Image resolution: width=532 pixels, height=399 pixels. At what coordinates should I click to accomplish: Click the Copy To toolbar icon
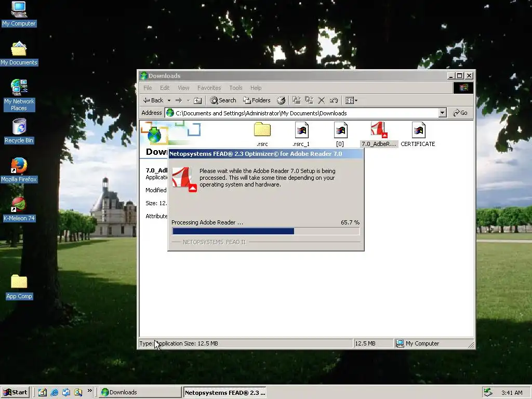click(309, 100)
